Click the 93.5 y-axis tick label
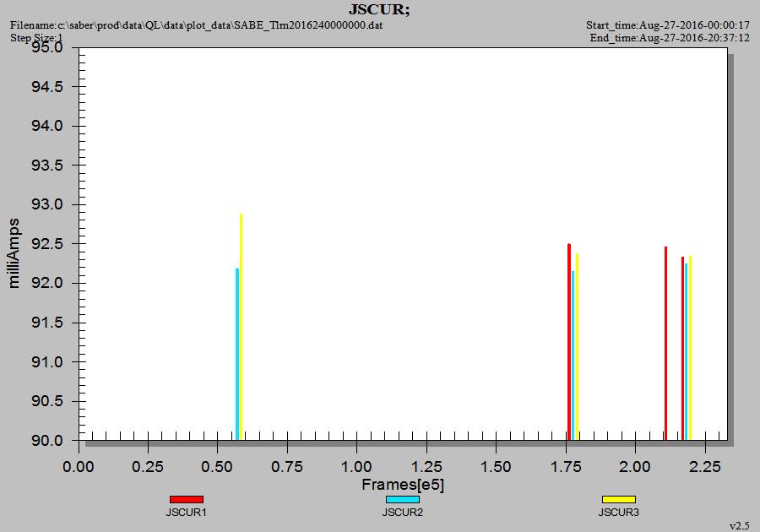 pos(47,166)
